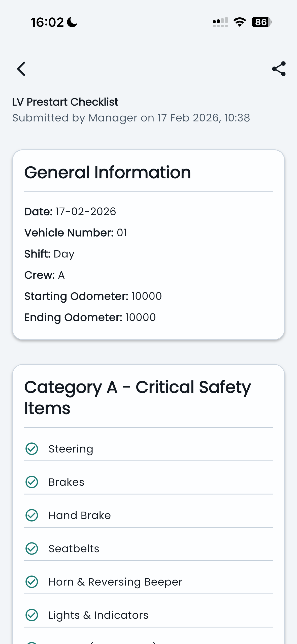The height and width of the screenshot is (644, 297).
Task: Tap the cellular signal indicator
Action: (x=220, y=22)
